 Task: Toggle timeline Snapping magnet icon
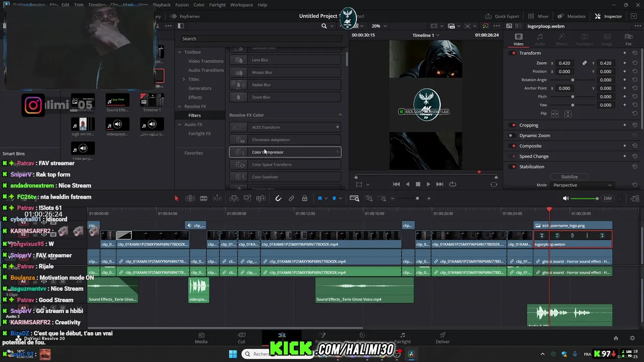point(278,199)
